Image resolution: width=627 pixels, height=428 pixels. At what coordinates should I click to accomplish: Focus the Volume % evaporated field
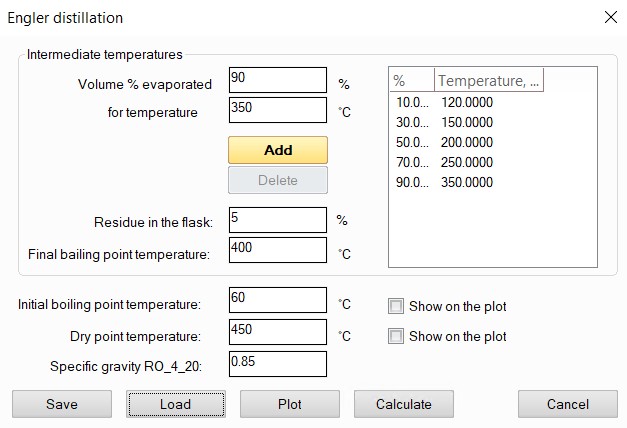click(277, 80)
